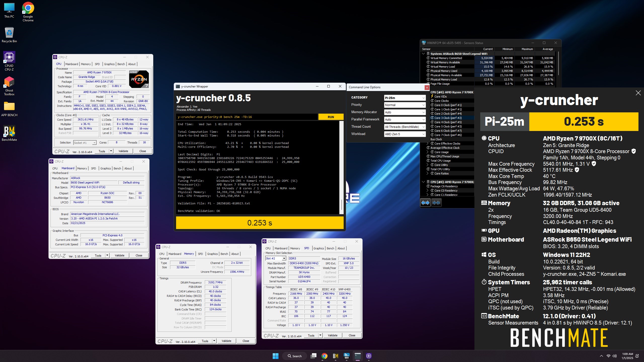Collapse the System ASRock B650 sensor group
644x362 pixels.
(423, 54)
